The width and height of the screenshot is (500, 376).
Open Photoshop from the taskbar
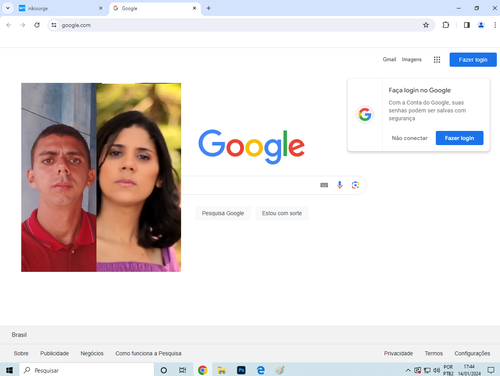[x=241, y=370]
